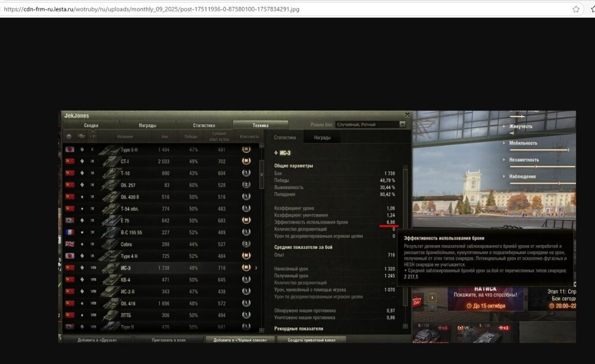This screenshot has height=364, width=595.
Task: Click the tank icon in ИС-2-II row
Action: (x=109, y=291)
